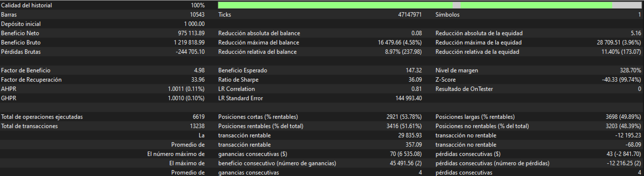This screenshot has width=644, height=176.
Task: Select the Beneficio Neto label
Action: [x=20, y=33]
